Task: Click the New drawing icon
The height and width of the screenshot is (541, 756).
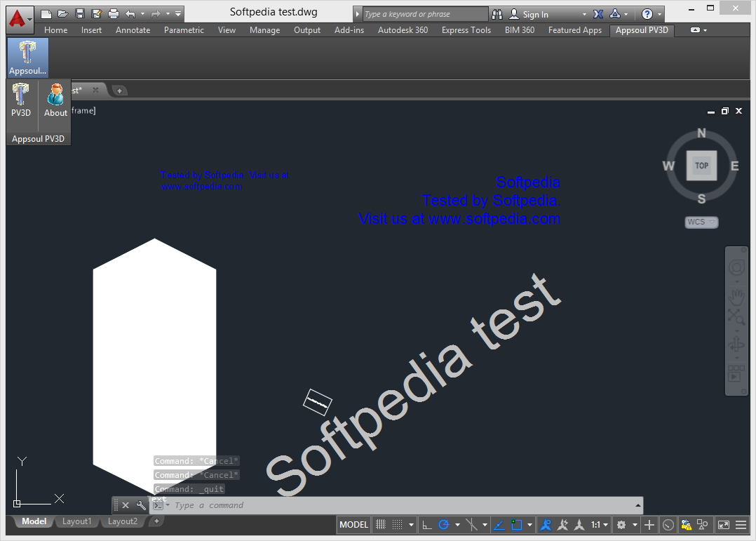Action: [x=46, y=14]
